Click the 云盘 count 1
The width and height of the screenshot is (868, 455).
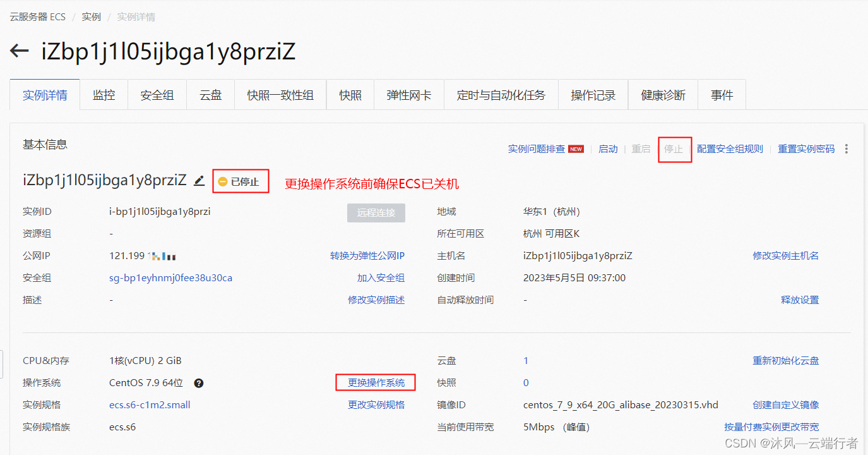[526, 361]
